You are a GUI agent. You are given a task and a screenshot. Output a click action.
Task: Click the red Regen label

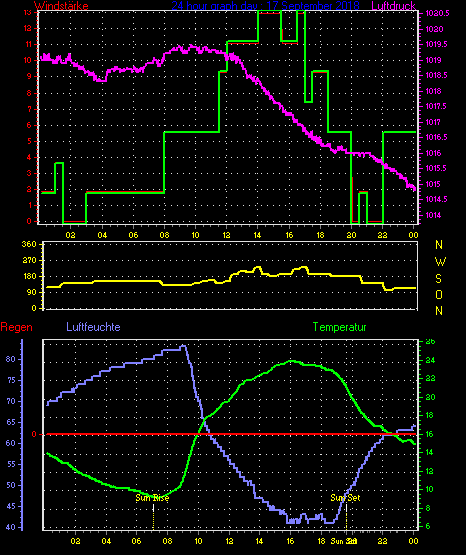point(16,327)
